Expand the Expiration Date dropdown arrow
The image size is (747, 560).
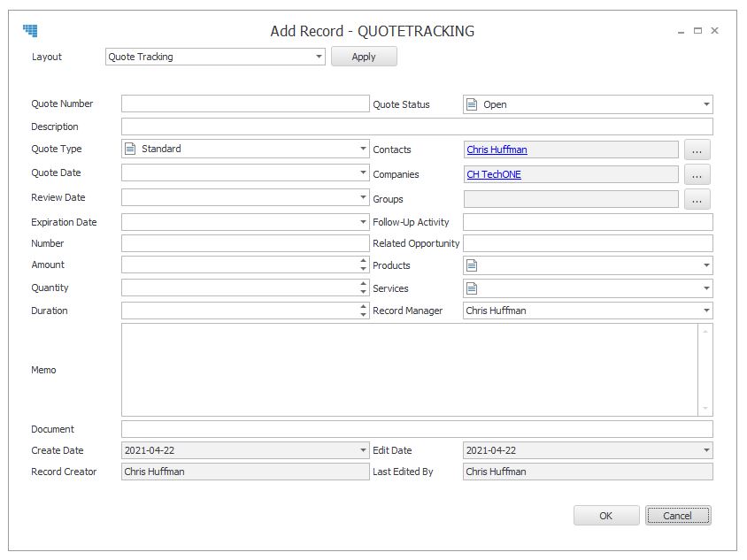click(363, 222)
